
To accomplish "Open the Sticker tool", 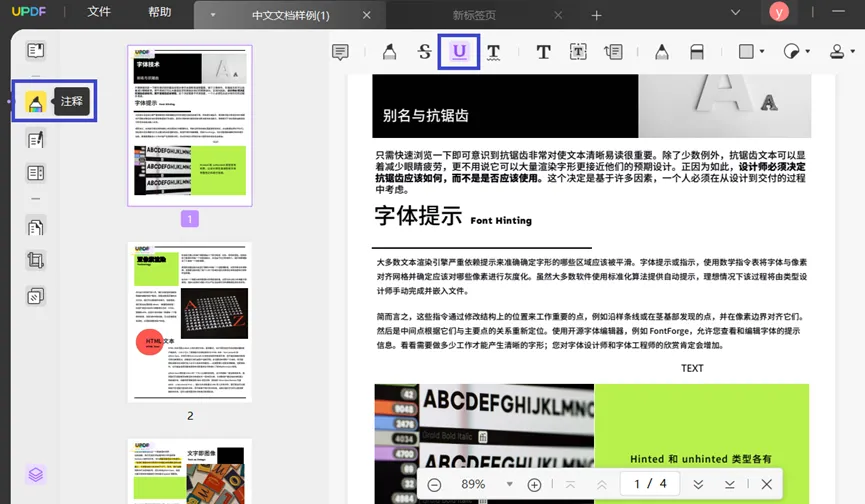I will tap(792, 51).
